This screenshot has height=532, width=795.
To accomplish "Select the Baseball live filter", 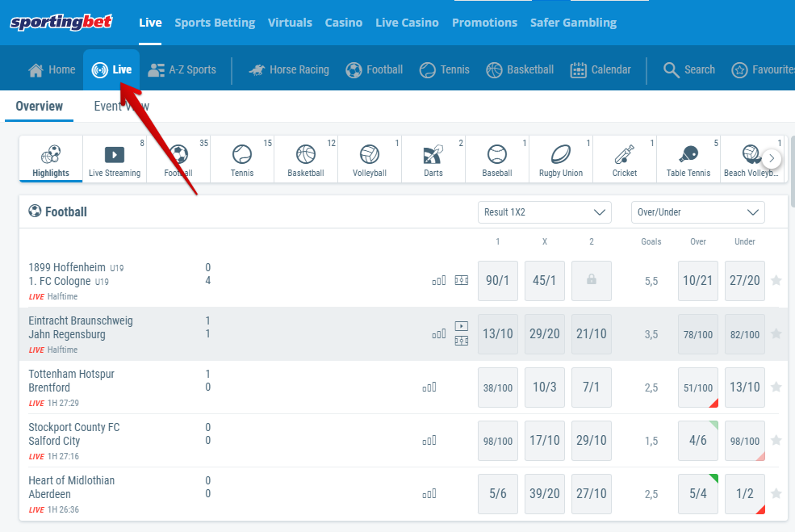I will tap(497, 159).
